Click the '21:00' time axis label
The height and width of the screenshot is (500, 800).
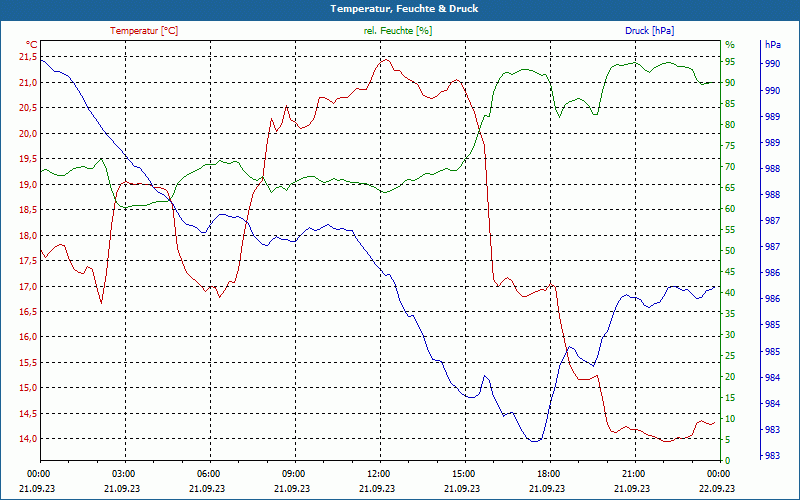tap(635, 473)
